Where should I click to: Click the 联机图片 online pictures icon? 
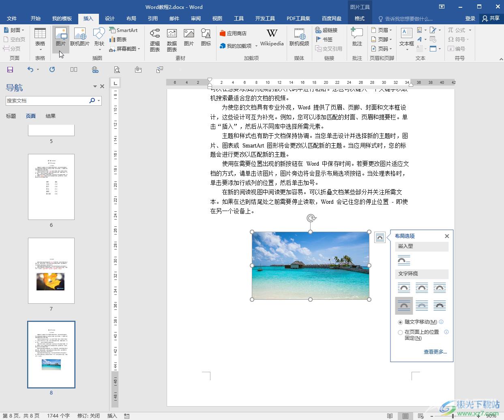coord(80,38)
